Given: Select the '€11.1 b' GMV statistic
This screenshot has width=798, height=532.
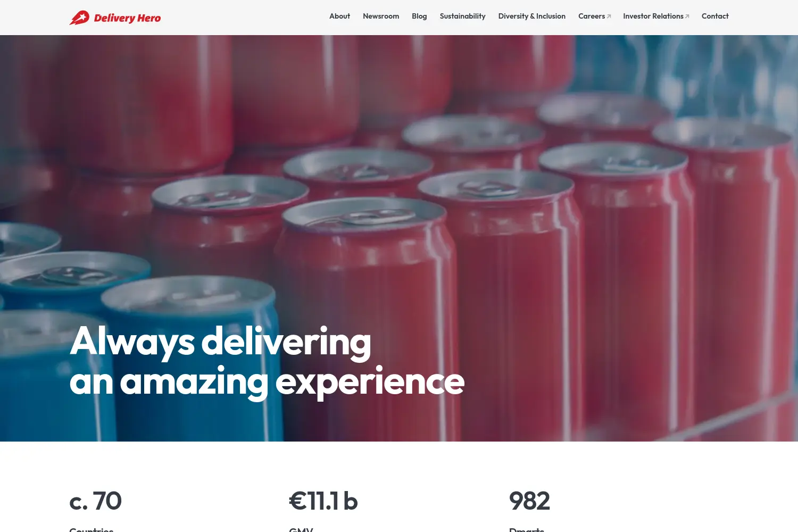Looking at the screenshot, I should tap(323, 501).
